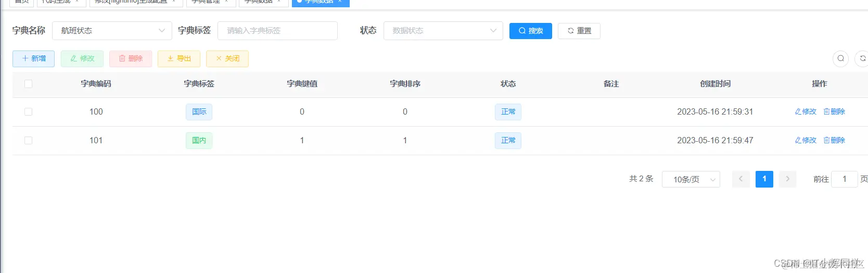Open the 数据状态 status dropdown

[443, 31]
